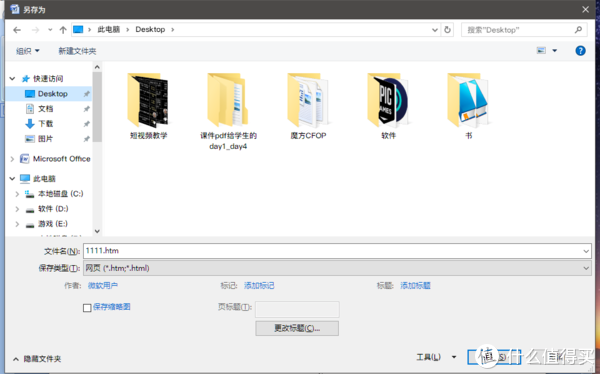Expand 游戏 (E:) drive node
600x374 pixels.
(17, 224)
